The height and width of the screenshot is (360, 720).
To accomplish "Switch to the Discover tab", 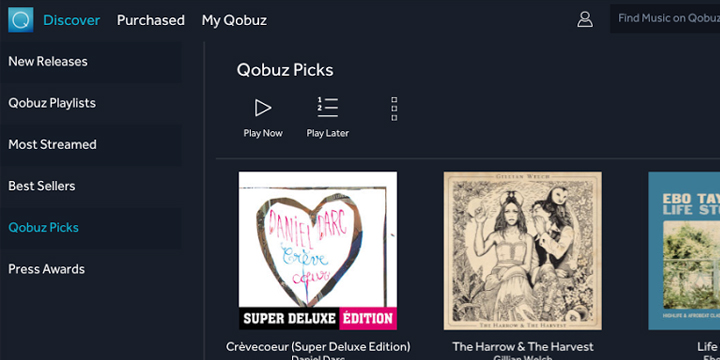I will (x=72, y=20).
